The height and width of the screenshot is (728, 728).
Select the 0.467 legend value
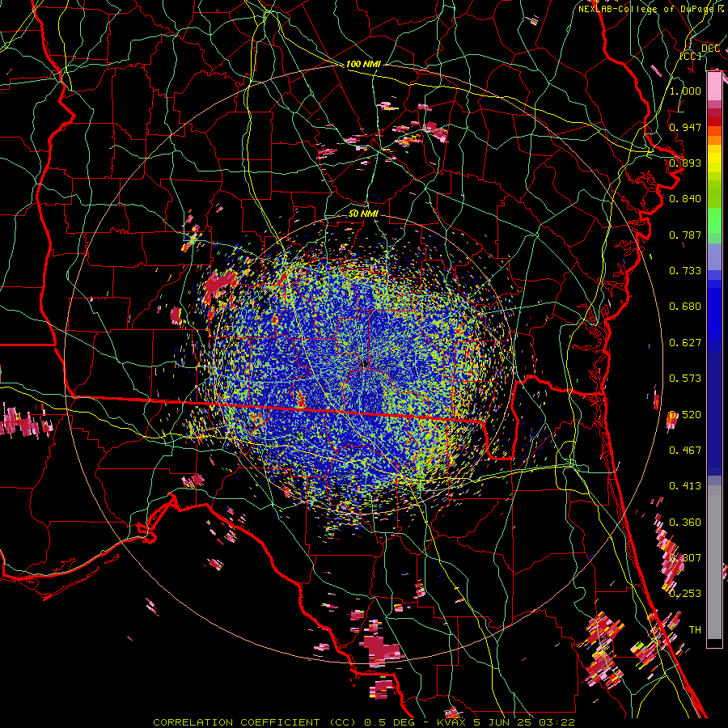pyautogui.click(x=685, y=451)
